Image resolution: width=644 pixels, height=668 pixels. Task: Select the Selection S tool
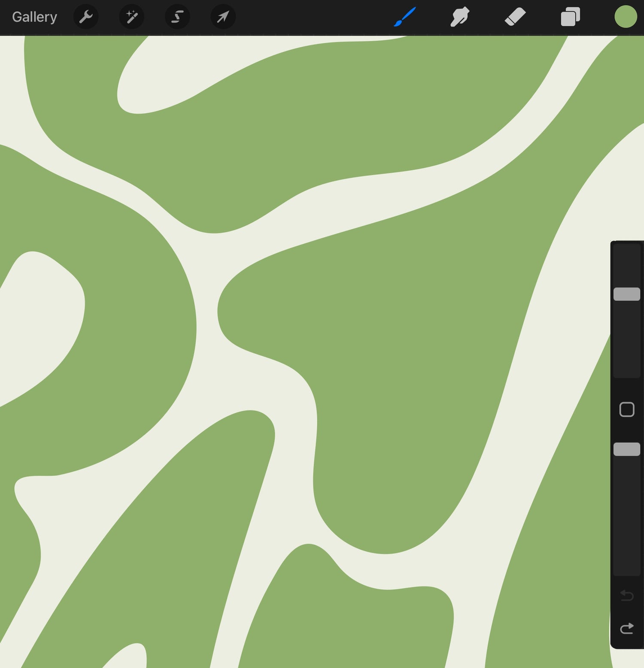177,17
